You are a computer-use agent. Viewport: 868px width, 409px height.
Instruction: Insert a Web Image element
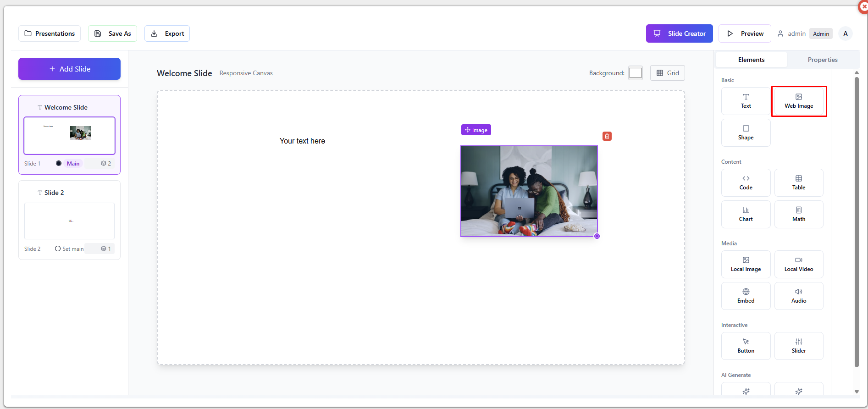coord(798,101)
